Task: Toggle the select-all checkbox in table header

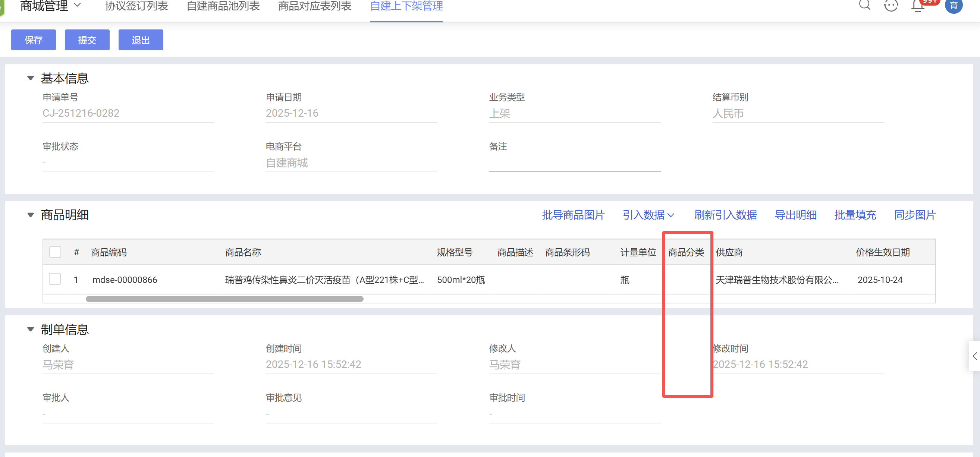Action: [55, 252]
